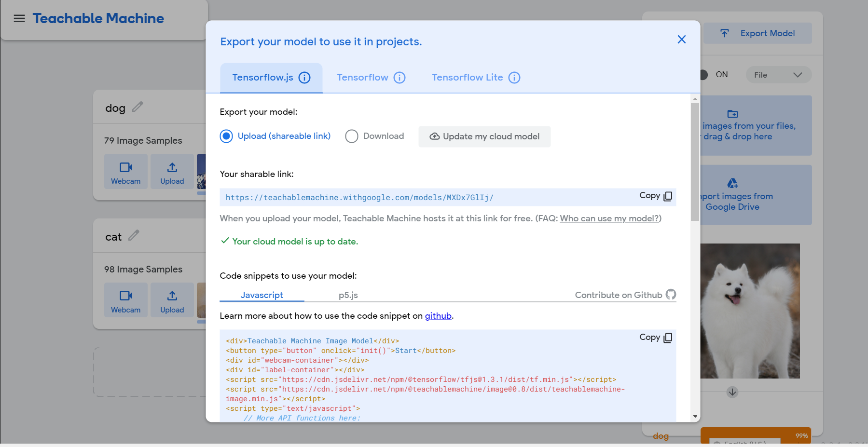868x447 pixels.
Task: Select the p5.js code snippet tab
Action: click(x=348, y=295)
